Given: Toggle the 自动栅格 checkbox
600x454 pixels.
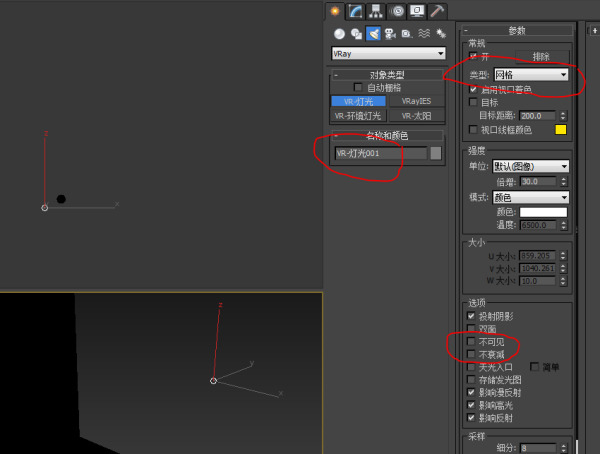Looking at the screenshot, I should pos(358,87).
